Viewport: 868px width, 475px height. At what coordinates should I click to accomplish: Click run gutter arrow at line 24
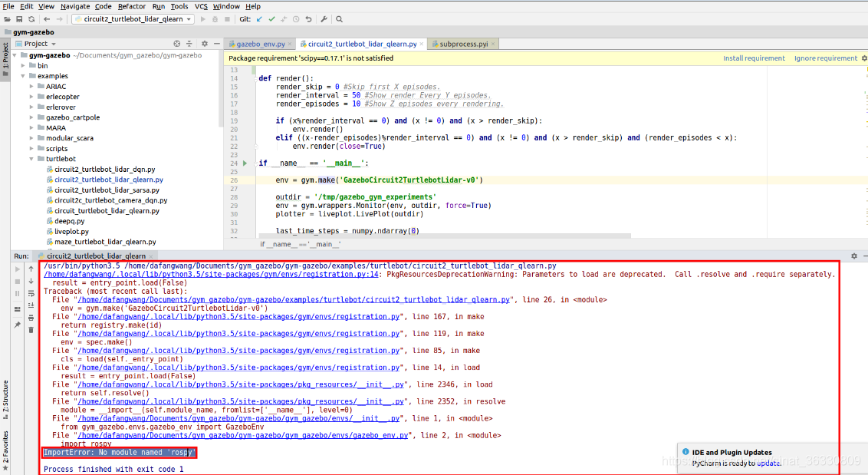point(245,163)
